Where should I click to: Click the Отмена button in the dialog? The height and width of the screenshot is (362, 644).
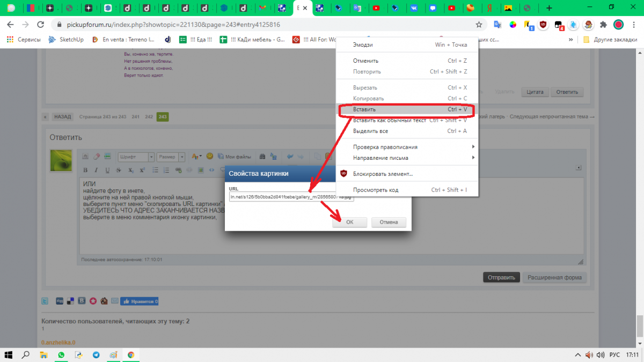coord(389,222)
